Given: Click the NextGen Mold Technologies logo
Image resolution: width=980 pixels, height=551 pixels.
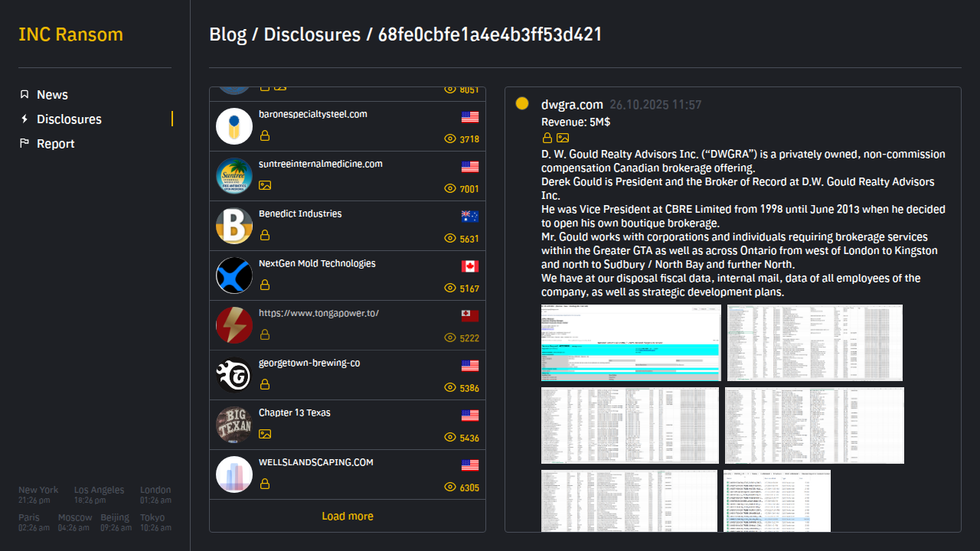Looking at the screenshot, I should [x=234, y=275].
